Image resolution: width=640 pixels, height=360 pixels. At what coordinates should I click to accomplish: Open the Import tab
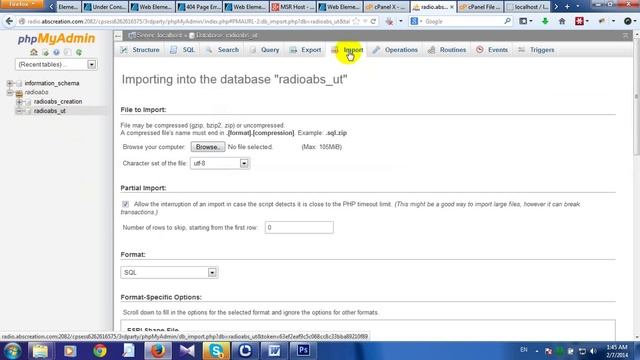click(x=347, y=50)
